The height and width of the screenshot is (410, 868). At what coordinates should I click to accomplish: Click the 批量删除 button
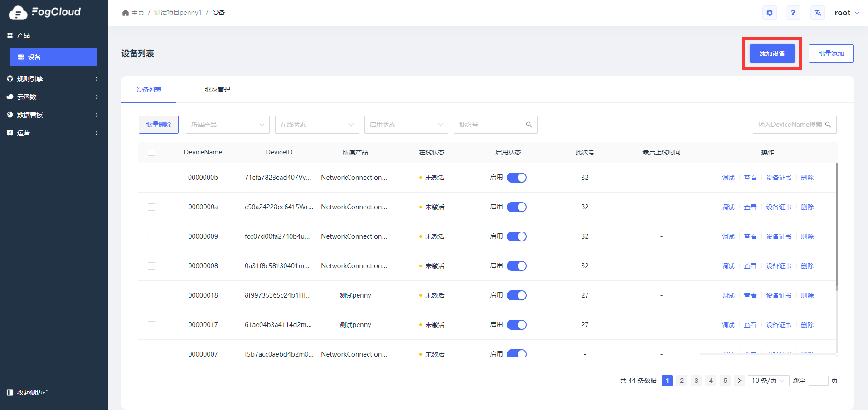[x=159, y=125]
